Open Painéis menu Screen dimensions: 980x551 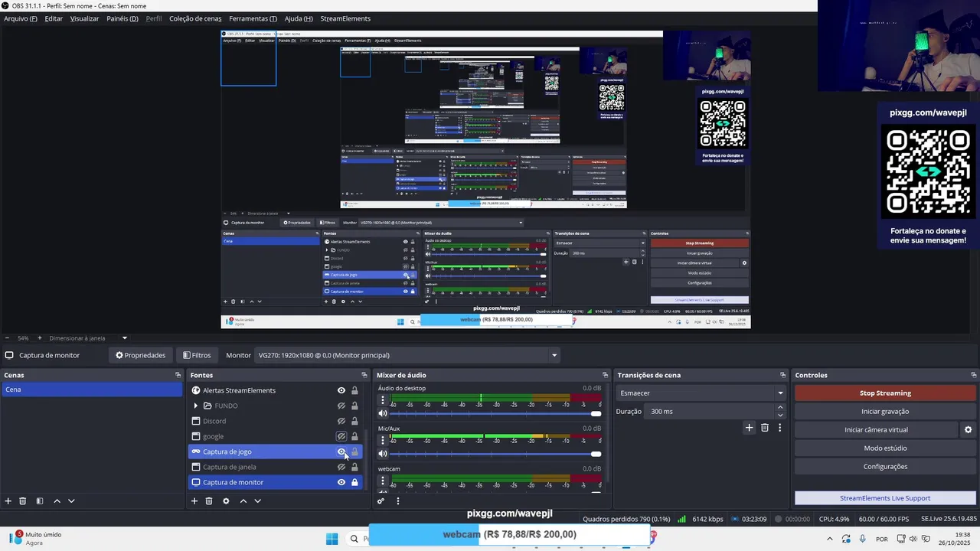point(122,18)
